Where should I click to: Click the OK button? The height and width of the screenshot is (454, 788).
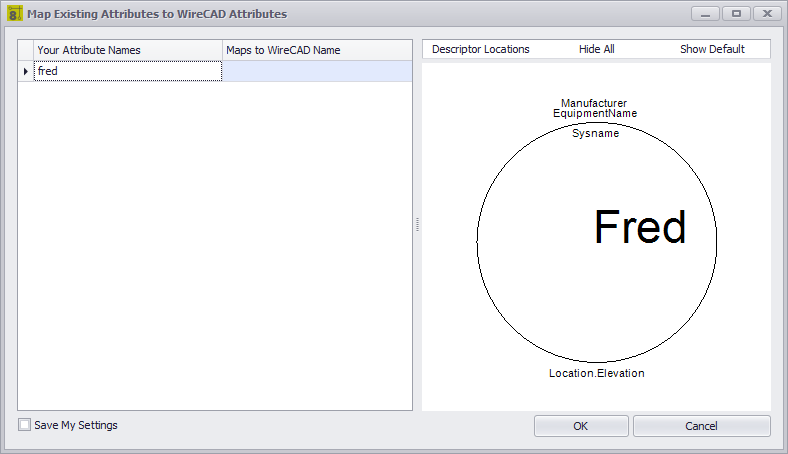[581, 426]
